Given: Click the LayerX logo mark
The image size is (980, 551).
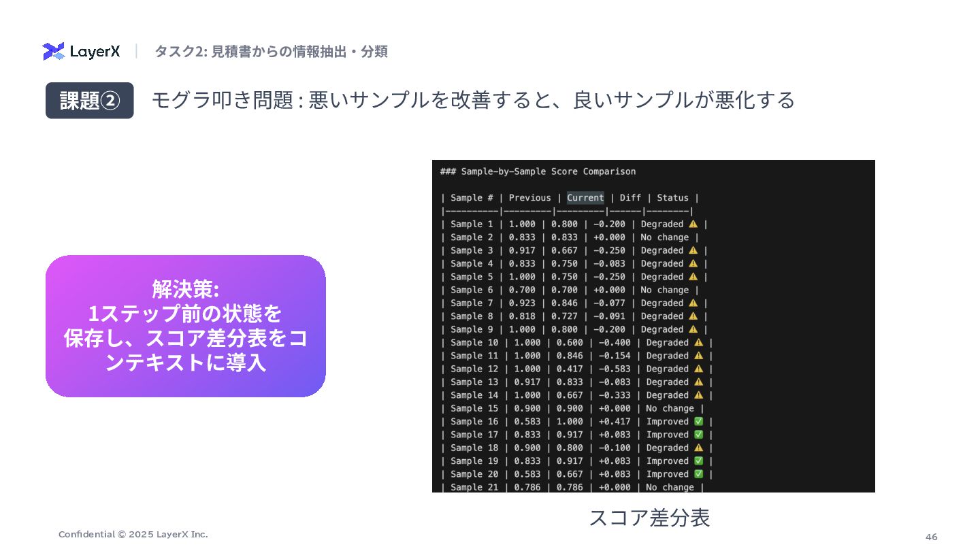Looking at the screenshot, I should pyautogui.click(x=53, y=51).
